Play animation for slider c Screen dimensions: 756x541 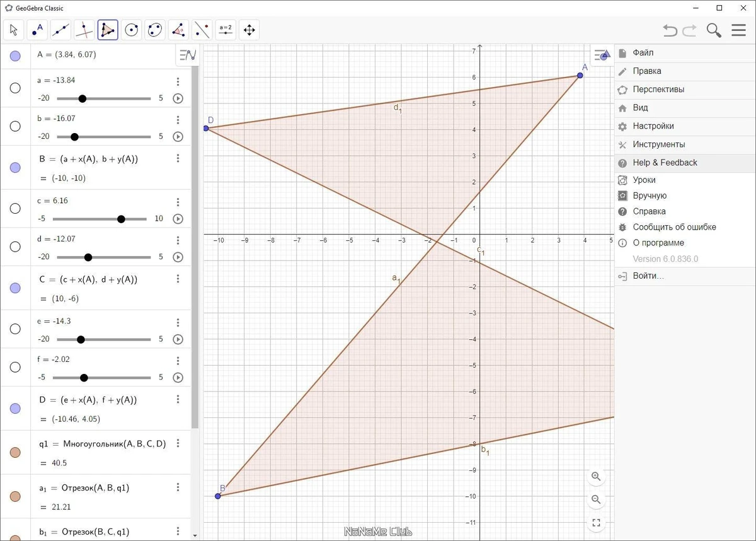pos(178,219)
